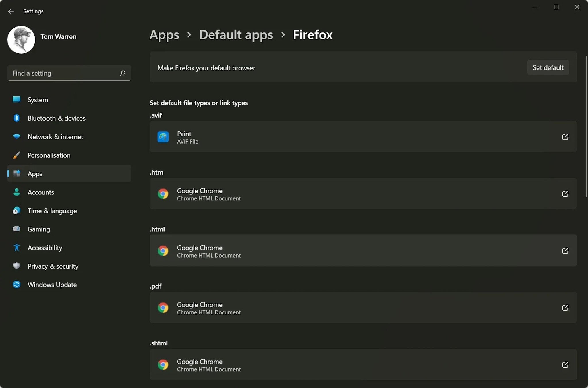The height and width of the screenshot is (388, 588).
Task: Click the Google Chrome icon for .html
Action: click(163, 250)
